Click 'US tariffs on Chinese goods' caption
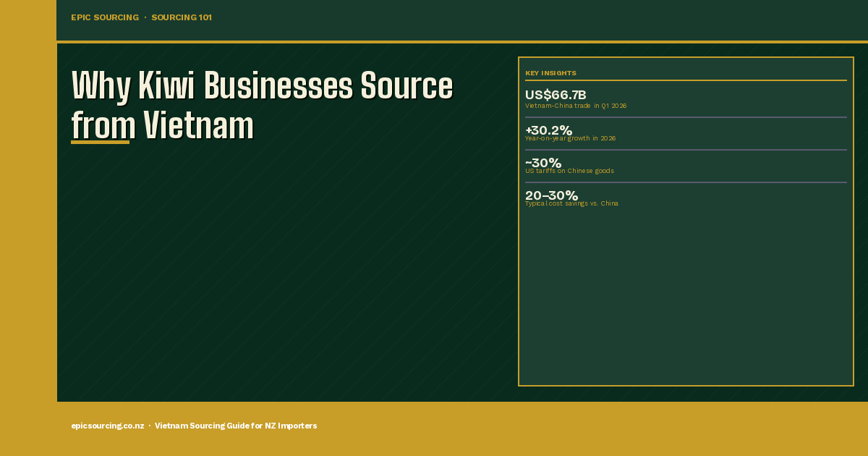868x456 pixels. [x=569, y=171]
